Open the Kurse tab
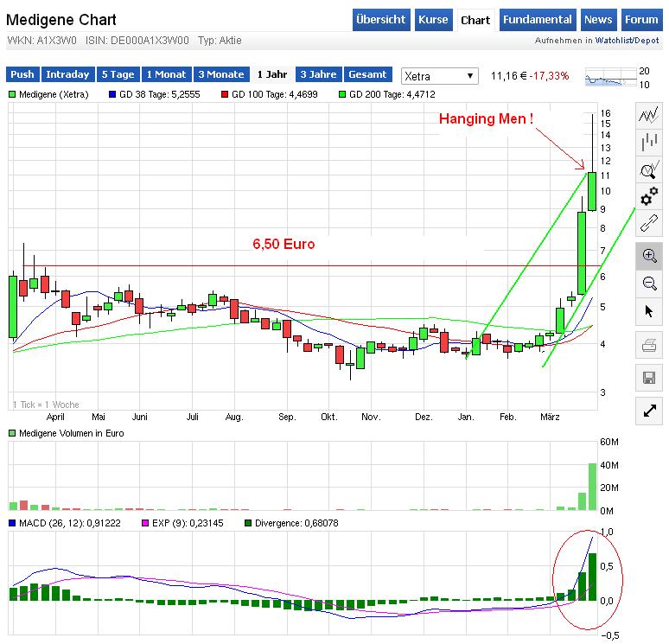This screenshot has width=669, height=644. click(433, 20)
